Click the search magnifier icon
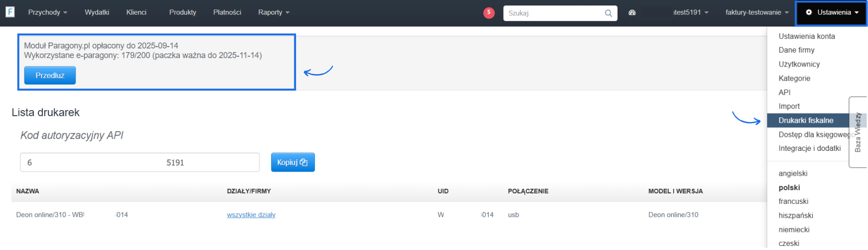This screenshot has height=250, width=868. point(609,13)
